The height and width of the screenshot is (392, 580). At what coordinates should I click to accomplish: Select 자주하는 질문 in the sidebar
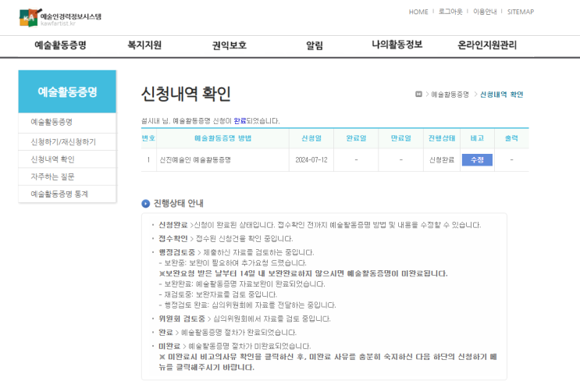point(67,176)
